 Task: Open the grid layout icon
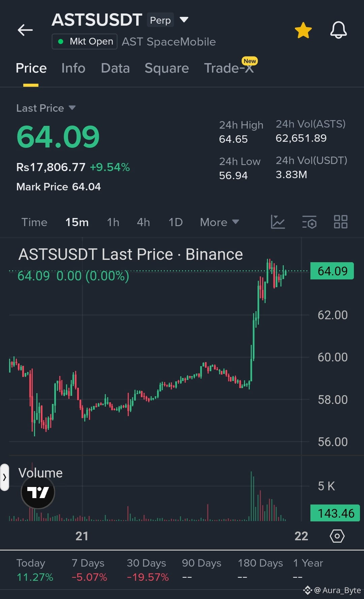340,222
